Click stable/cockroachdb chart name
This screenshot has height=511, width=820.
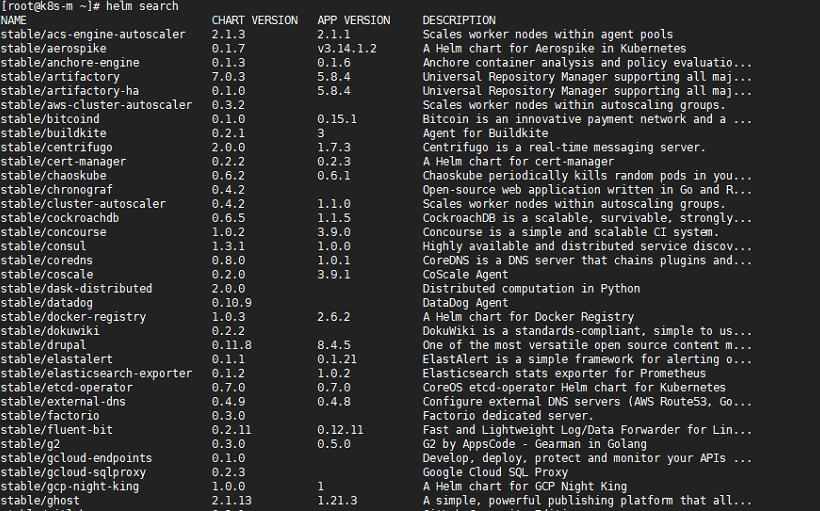click(x=60, y=218)
